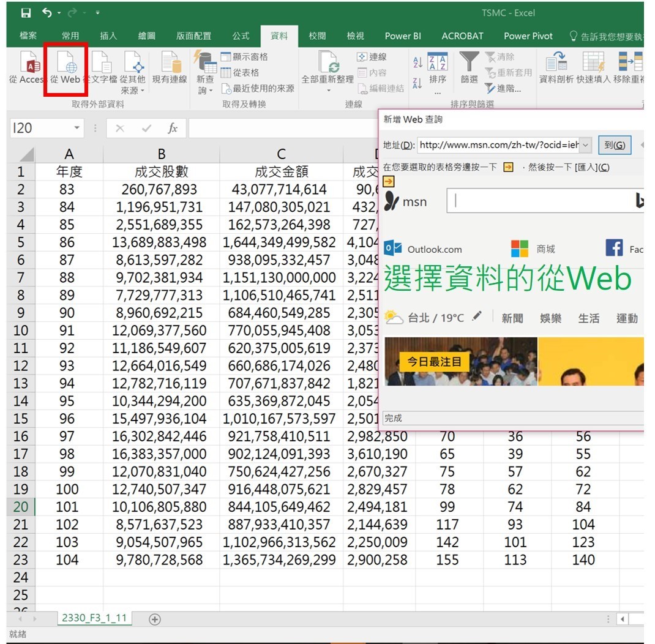Switch to the 插入 tab
The height and width of the screenshot is (644, 655).
(108, 36)
